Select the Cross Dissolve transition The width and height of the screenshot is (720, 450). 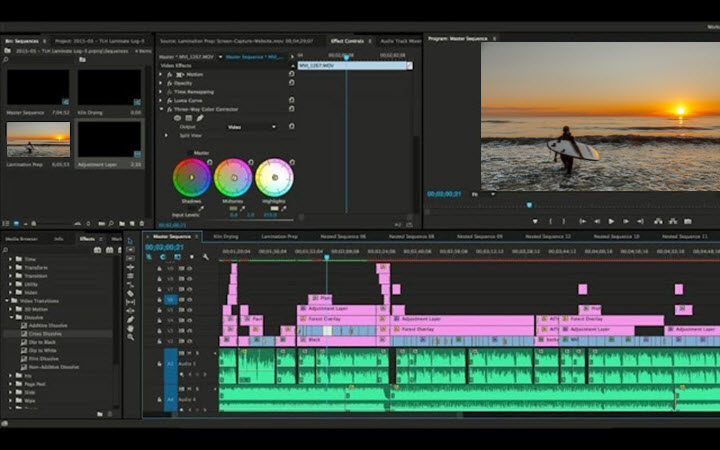[x=44, y=333]
